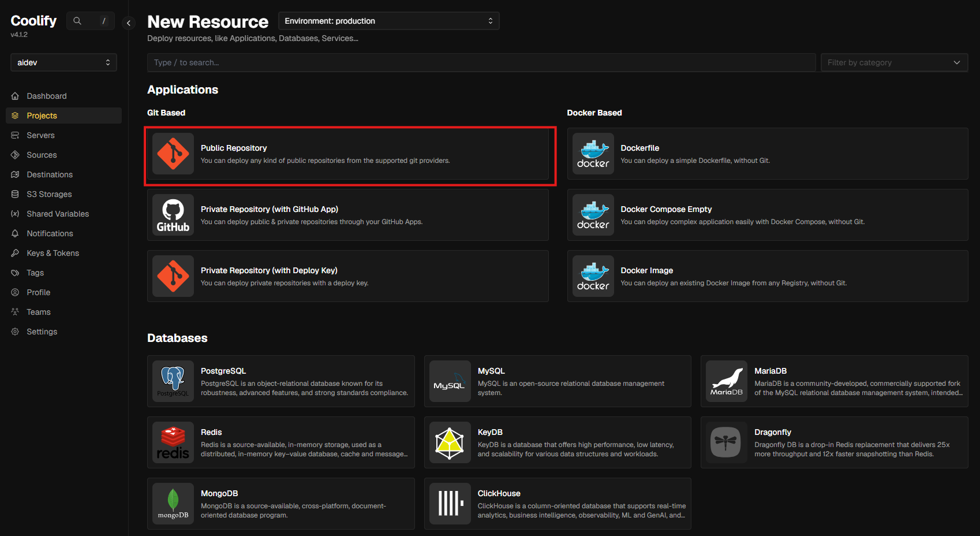Open the Environment: production dropdown
Viewport: 980px width, 536px height.
pyautogui.click(x=389, y=21)
